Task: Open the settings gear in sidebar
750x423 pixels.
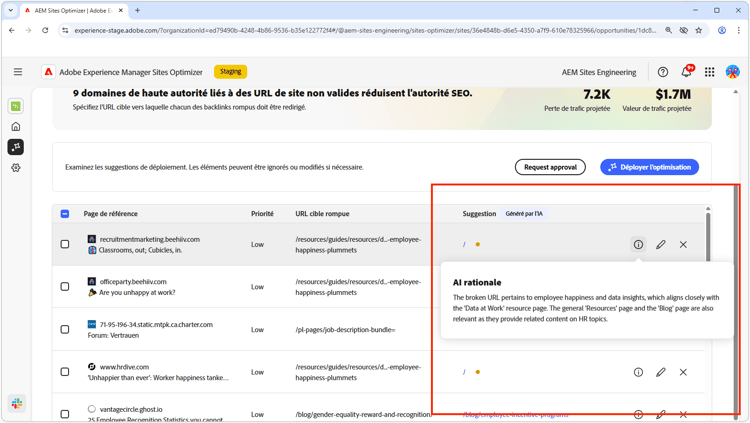Action: point(16,168)
